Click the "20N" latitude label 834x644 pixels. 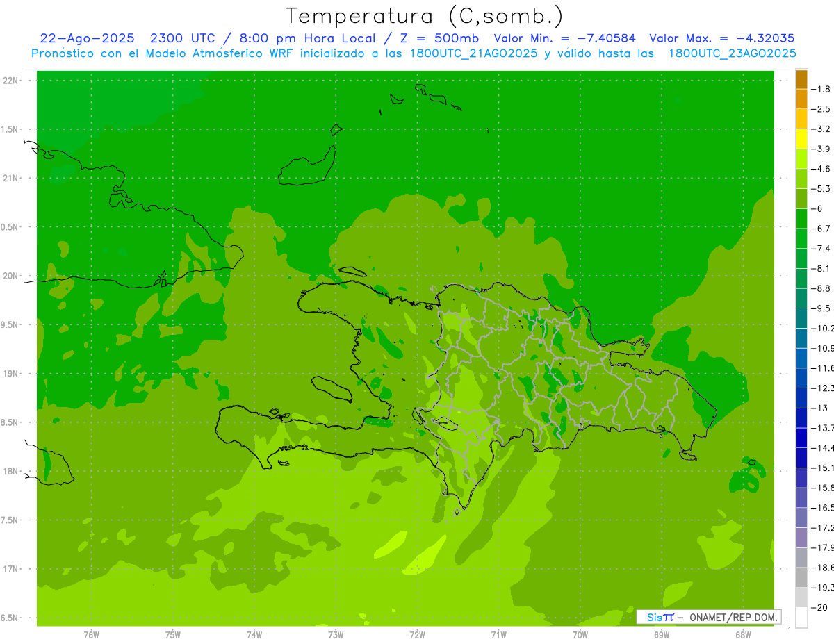click(x=10, y=276)
